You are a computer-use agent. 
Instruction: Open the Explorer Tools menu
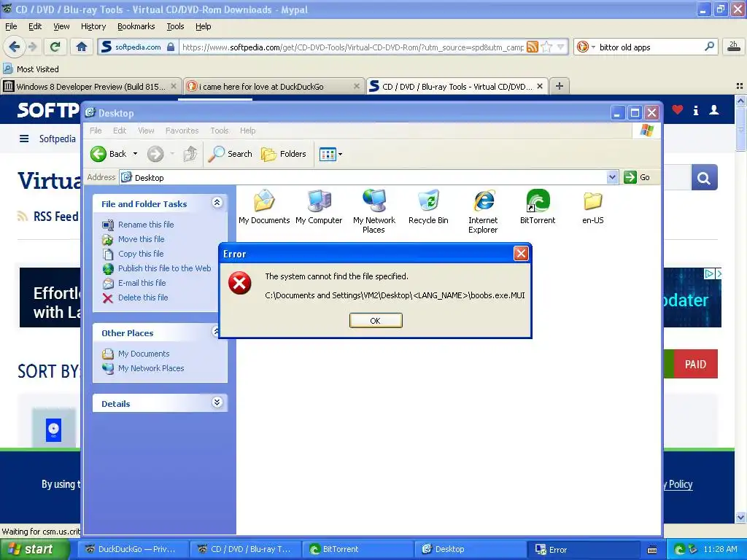220,131
